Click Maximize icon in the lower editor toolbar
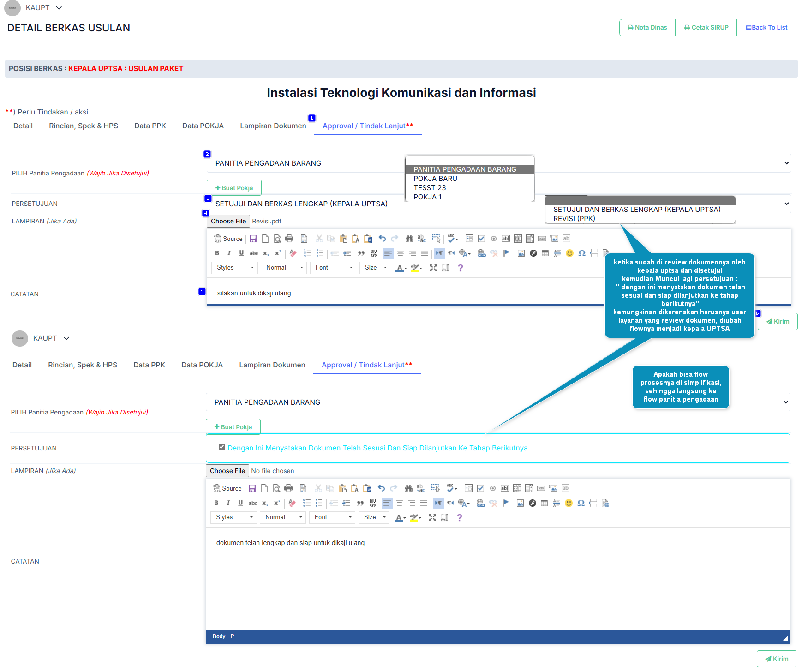Screen dimensions: 802x672 tap(432, 517)
